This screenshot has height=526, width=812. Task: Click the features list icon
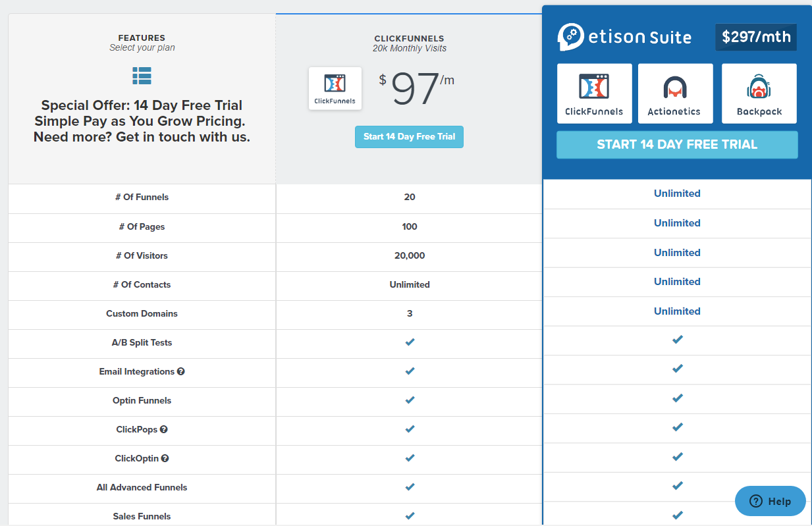[x=142, y=76]
